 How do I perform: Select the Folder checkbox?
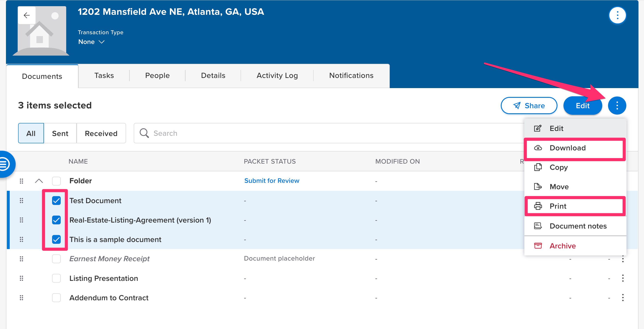[x=56, y=181]
